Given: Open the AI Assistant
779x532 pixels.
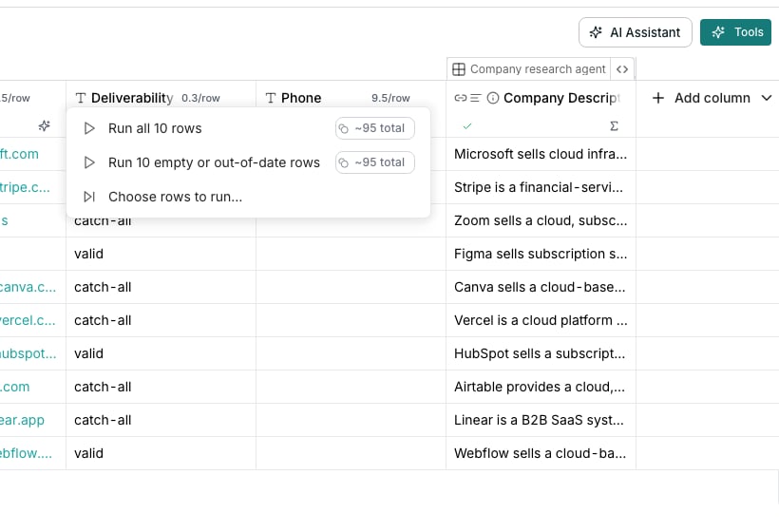Looking at the screenshot, I should pyautogui.click(x=635, y=32).
